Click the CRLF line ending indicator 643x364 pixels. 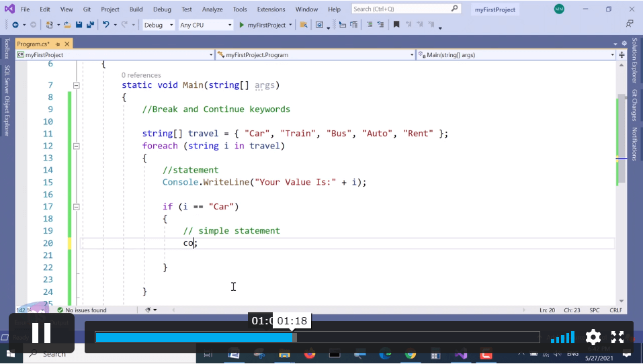[615, 310]
